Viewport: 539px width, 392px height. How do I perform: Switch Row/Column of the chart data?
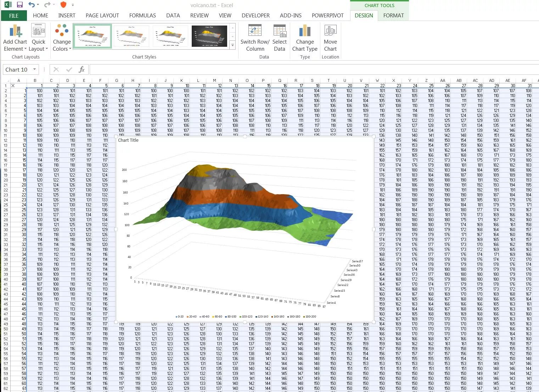[255, 38]
